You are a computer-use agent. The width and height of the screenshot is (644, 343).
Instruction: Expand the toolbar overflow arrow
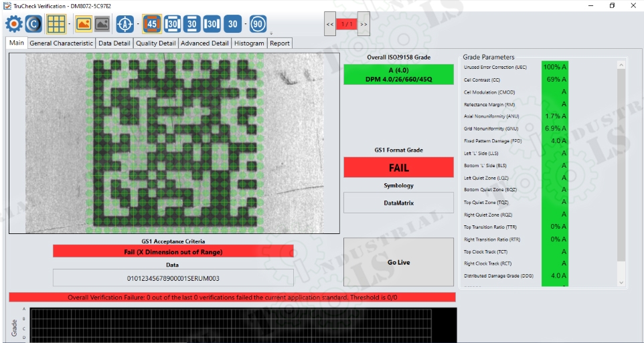pyautogui.click(x=271, y=33)
